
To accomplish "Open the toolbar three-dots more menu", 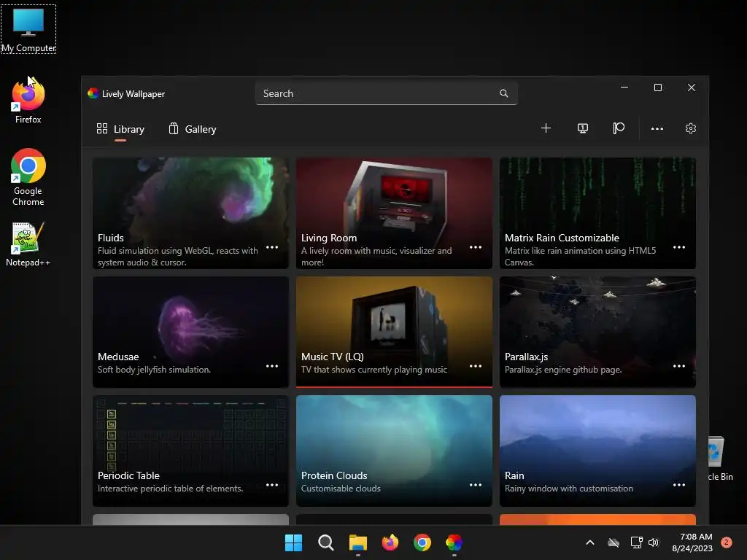I will [657, 128].
